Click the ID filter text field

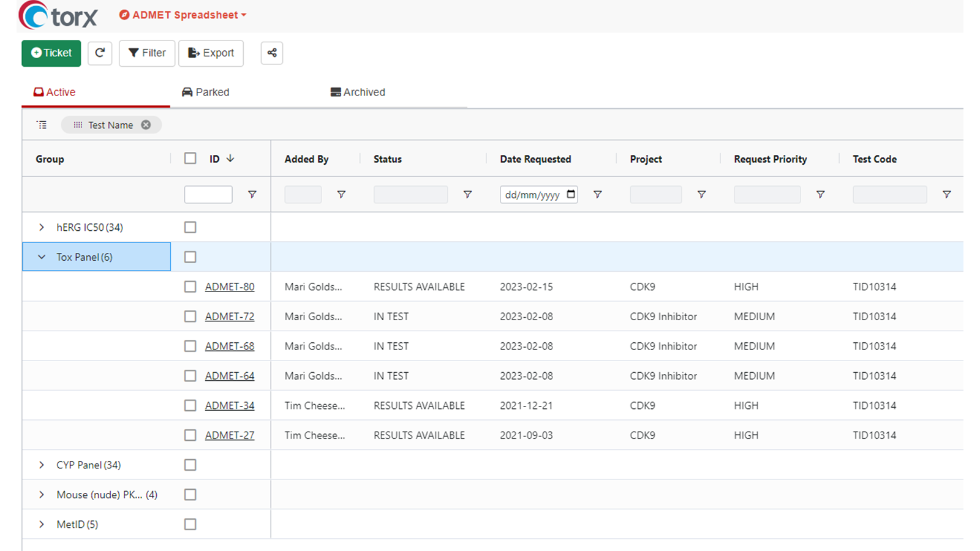(208, 195)
